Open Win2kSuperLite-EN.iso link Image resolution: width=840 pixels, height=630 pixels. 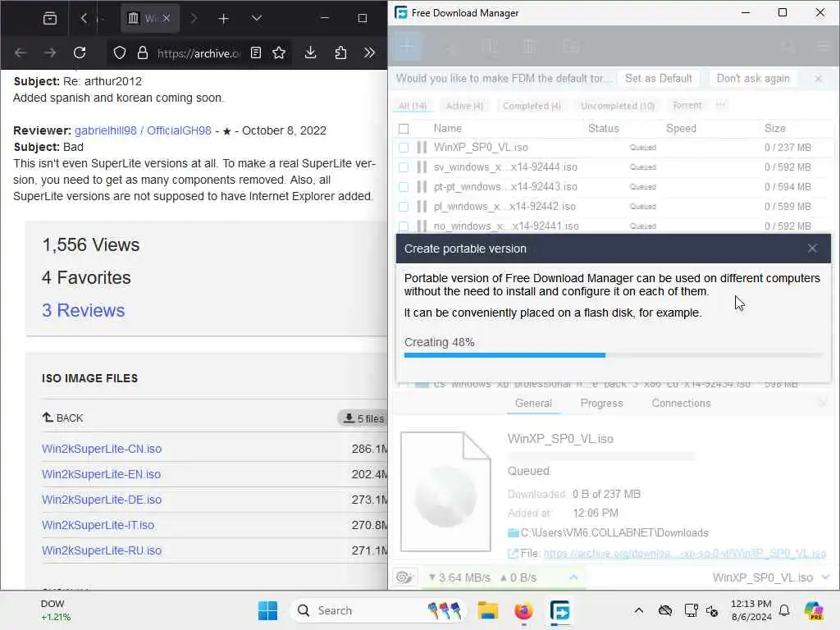coord(101,474)
